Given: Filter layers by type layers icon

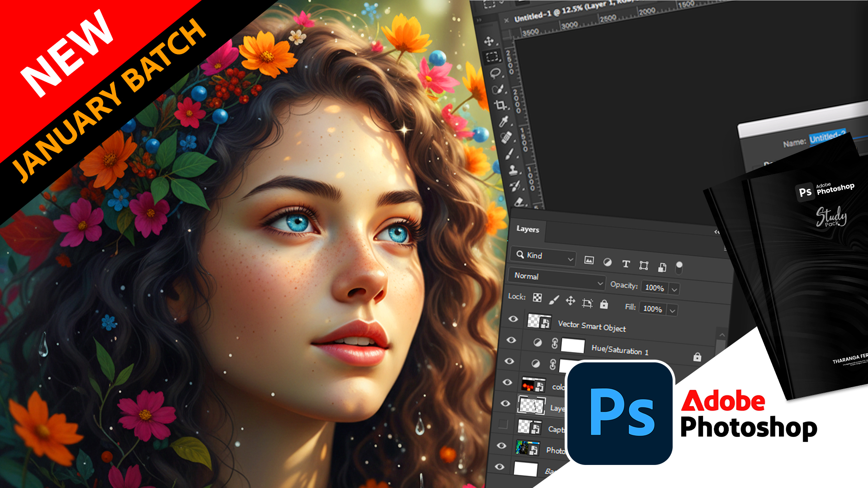Looking at the screenshot, I should 626,264.
